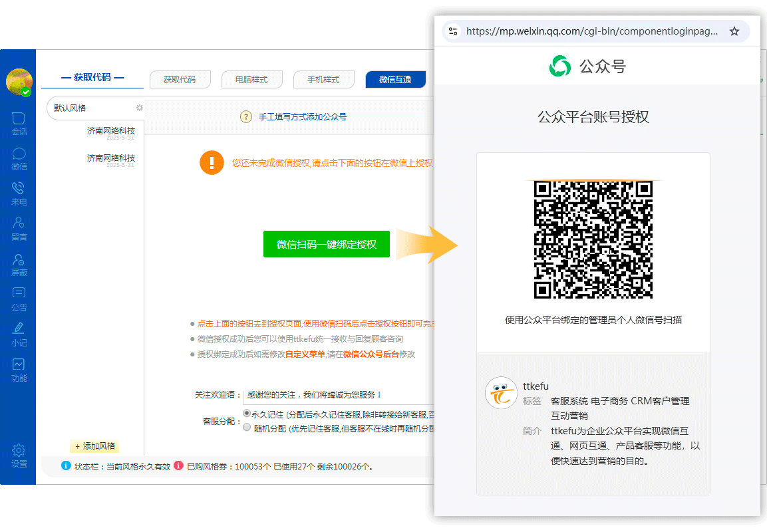
Task: Select the first 济南网络科技 list entry
Action: click(x=111, y=133)
